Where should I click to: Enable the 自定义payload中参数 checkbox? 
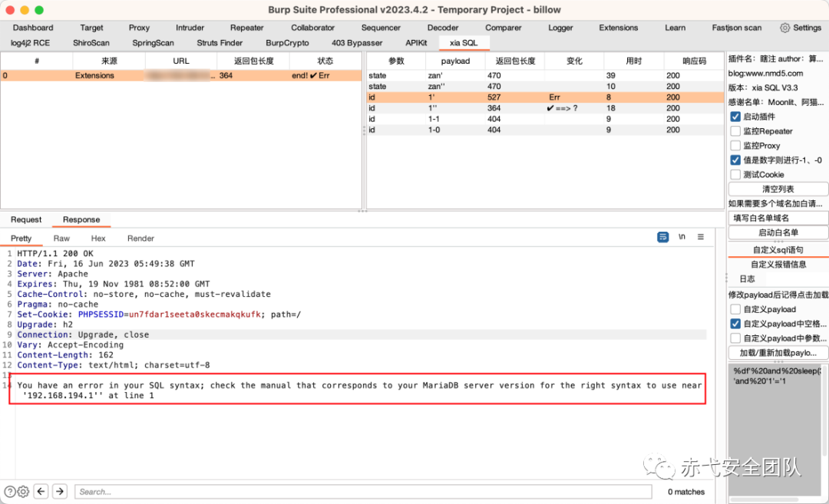[x=735, y=338]
